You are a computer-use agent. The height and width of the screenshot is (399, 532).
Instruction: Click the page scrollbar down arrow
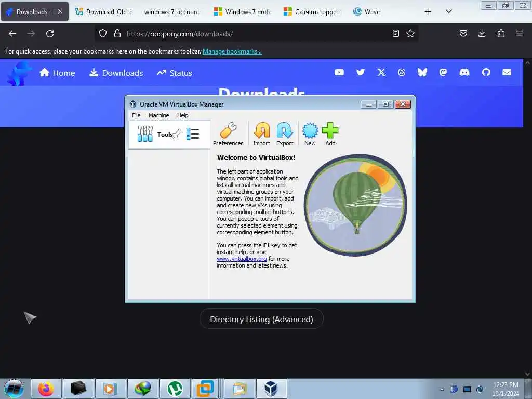[x=528, y=374]
